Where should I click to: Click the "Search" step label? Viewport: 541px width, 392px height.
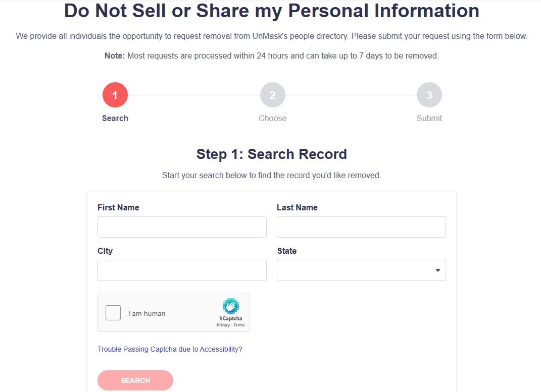point(115,118)
